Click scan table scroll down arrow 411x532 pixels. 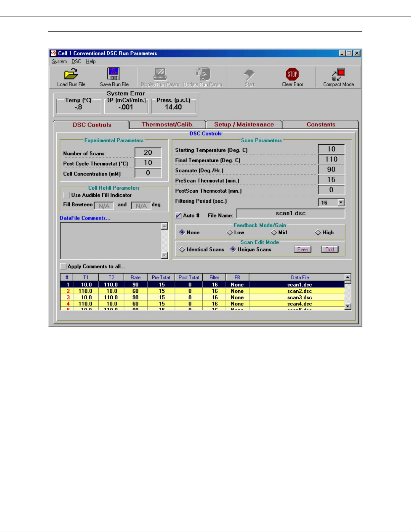[x=348, y=306]
